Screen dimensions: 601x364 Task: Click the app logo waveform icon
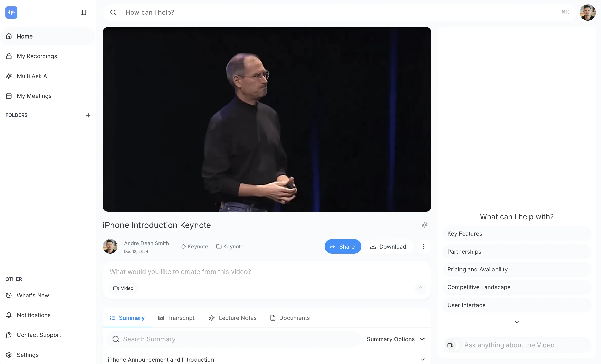coord(11,12)
